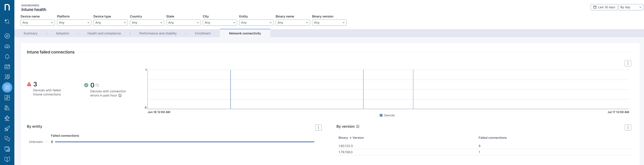Switch to the Health and compliance tab
The image size is (644, 165).
(104, 33)
